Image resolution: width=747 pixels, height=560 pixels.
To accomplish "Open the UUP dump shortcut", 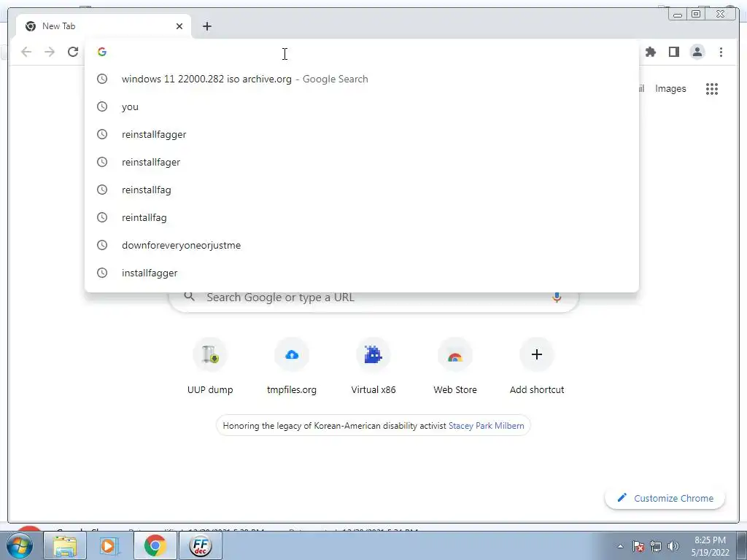I will (210, 367).
